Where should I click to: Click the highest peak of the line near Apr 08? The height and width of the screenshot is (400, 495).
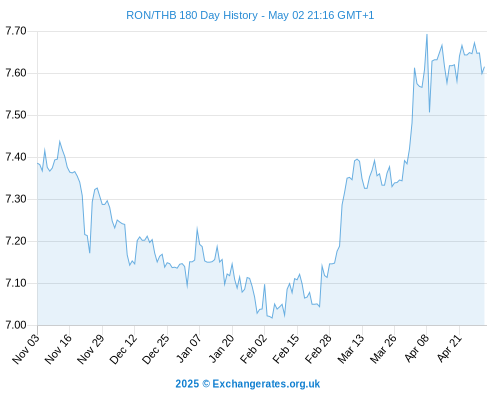click(x=427, y=34)
